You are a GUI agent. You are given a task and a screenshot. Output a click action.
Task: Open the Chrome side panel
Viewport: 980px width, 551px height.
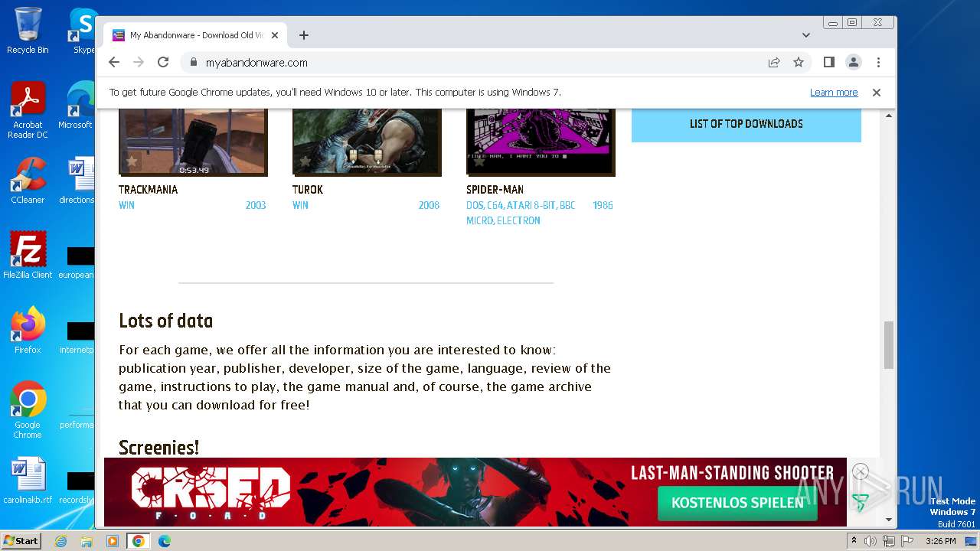point(828,63)
